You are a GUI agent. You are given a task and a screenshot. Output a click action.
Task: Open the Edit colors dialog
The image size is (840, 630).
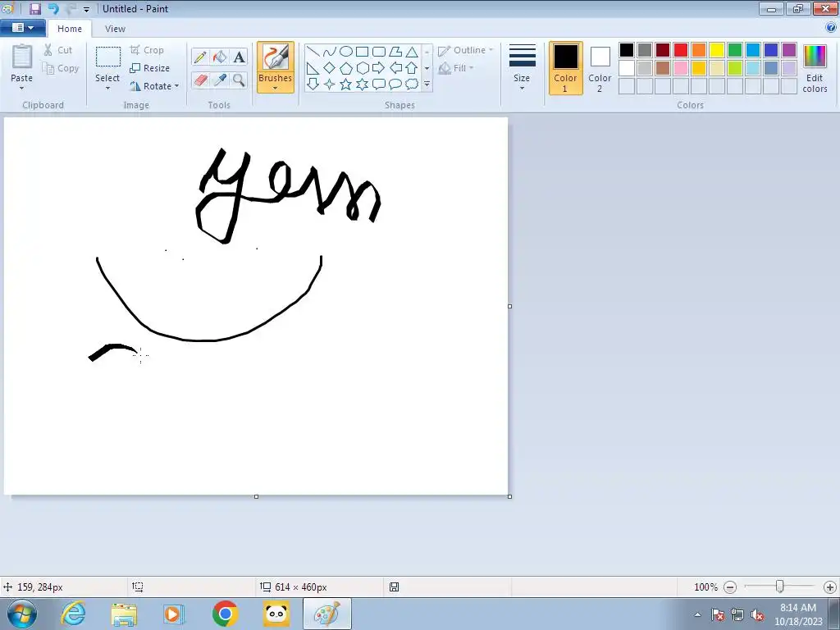point(815,68)
